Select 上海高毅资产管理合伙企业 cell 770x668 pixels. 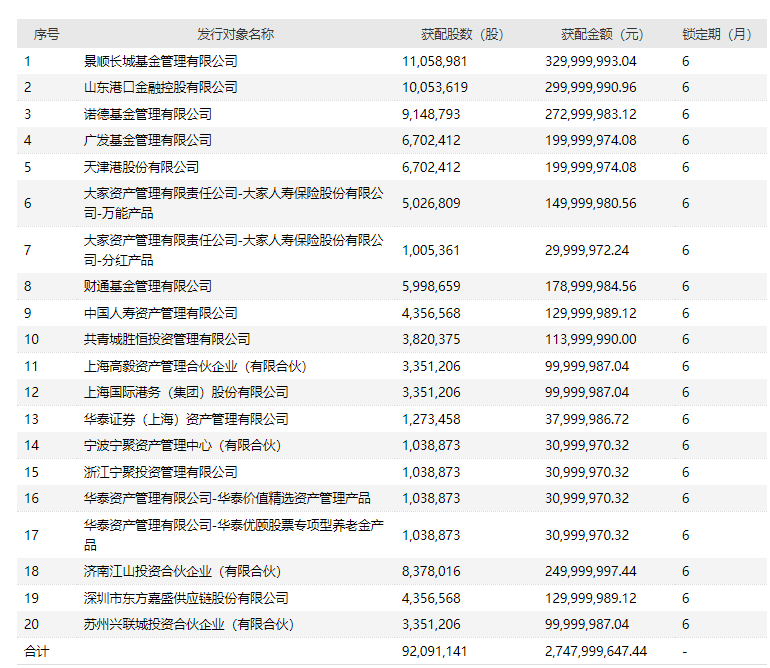coord(195,366)
